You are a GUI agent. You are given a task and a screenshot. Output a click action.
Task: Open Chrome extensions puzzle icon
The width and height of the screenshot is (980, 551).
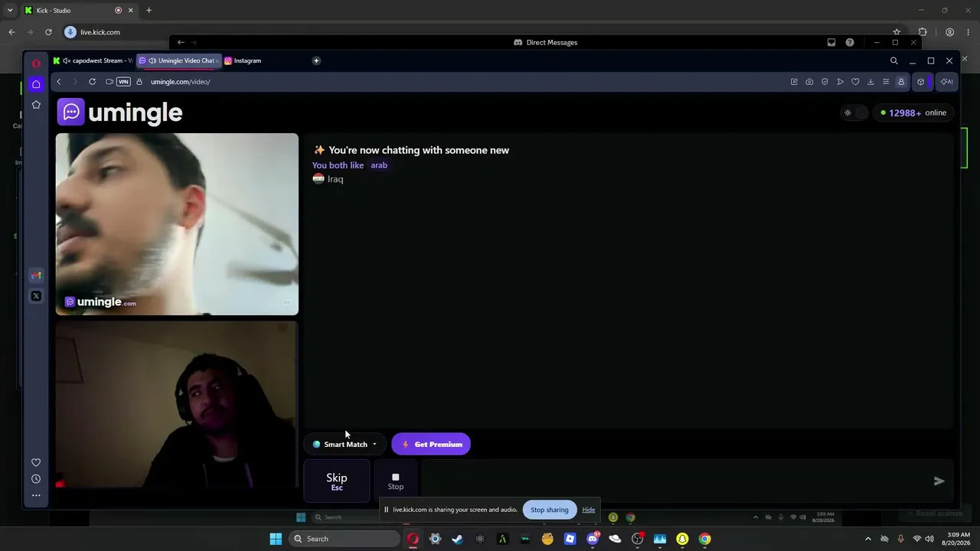[923, 32]
